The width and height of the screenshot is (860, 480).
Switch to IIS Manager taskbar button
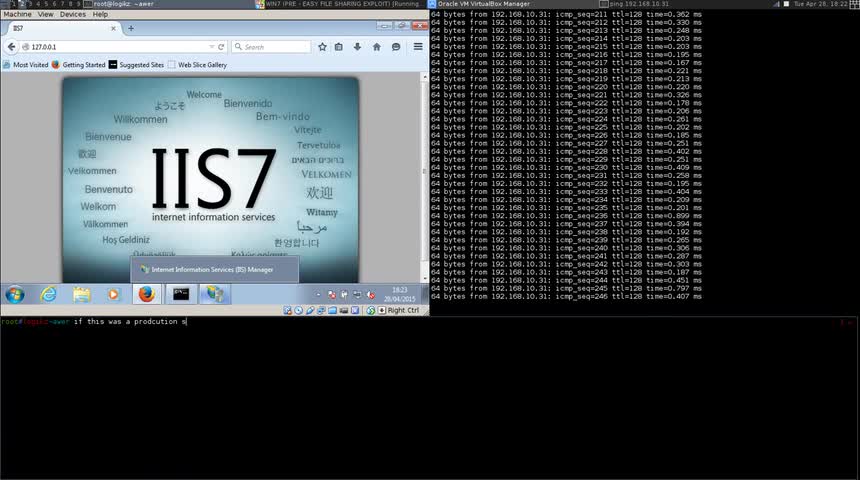click(214, 295)
